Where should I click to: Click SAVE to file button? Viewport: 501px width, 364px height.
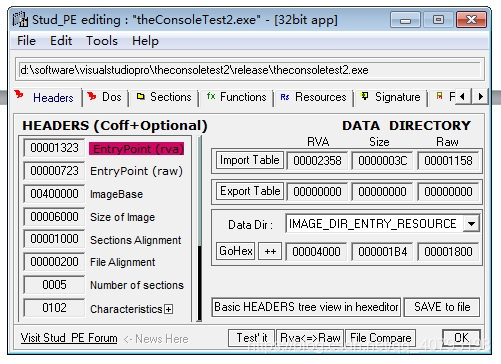click(x=442, y=307)
